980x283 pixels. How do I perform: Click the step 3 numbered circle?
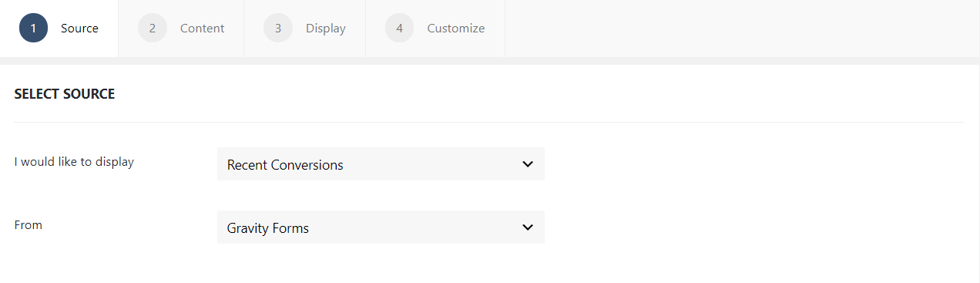(x=278, y=29)
